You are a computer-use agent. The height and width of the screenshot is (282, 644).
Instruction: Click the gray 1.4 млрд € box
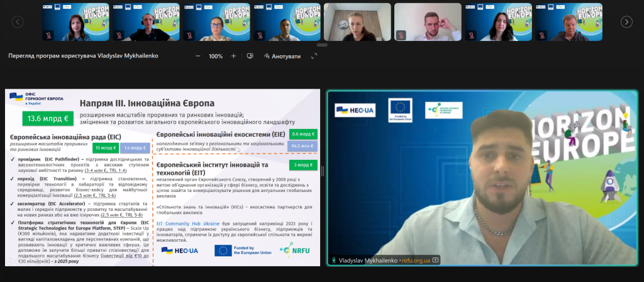135,149
